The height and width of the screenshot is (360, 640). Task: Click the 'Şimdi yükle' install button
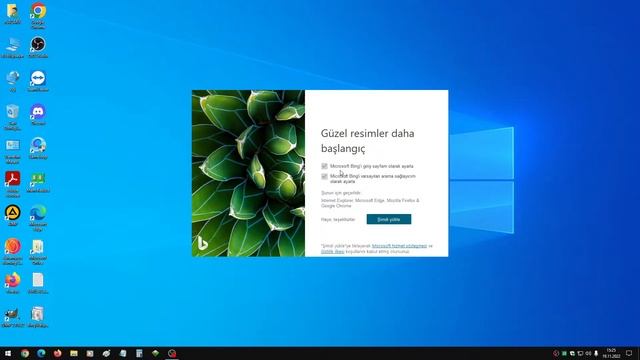click(389, 219)
